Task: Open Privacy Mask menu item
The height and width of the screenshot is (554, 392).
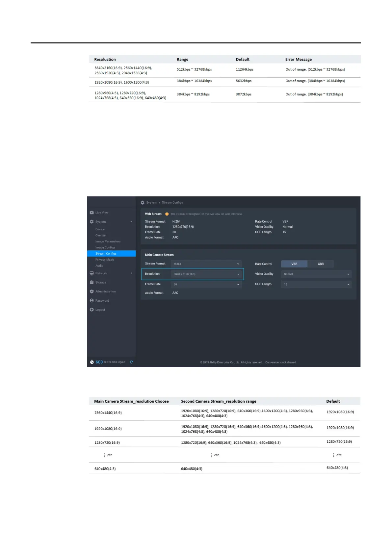Action: click(x=105, y=260)
